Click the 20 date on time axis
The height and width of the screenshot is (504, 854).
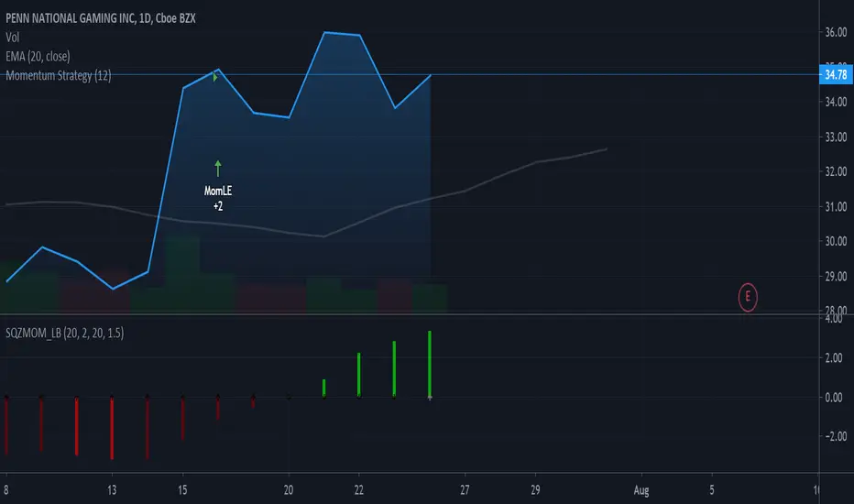pyautogui.click(x=288, y=490)
